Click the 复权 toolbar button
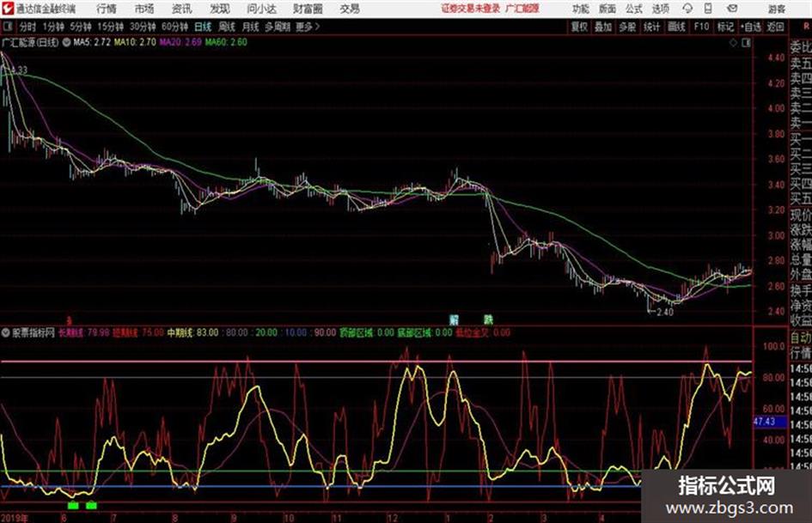This screenshot has height=523, width=812. click(579, 27)
